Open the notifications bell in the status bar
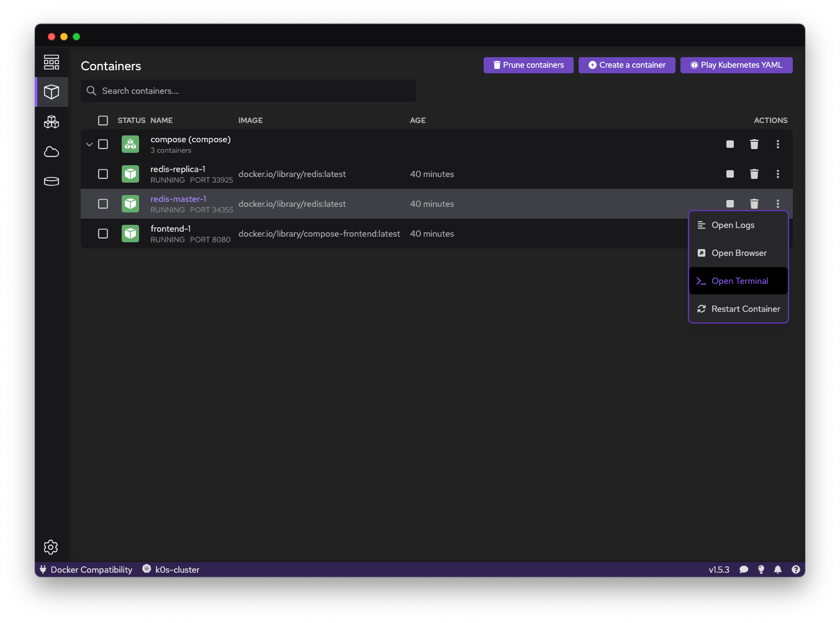 coord(778,570)
